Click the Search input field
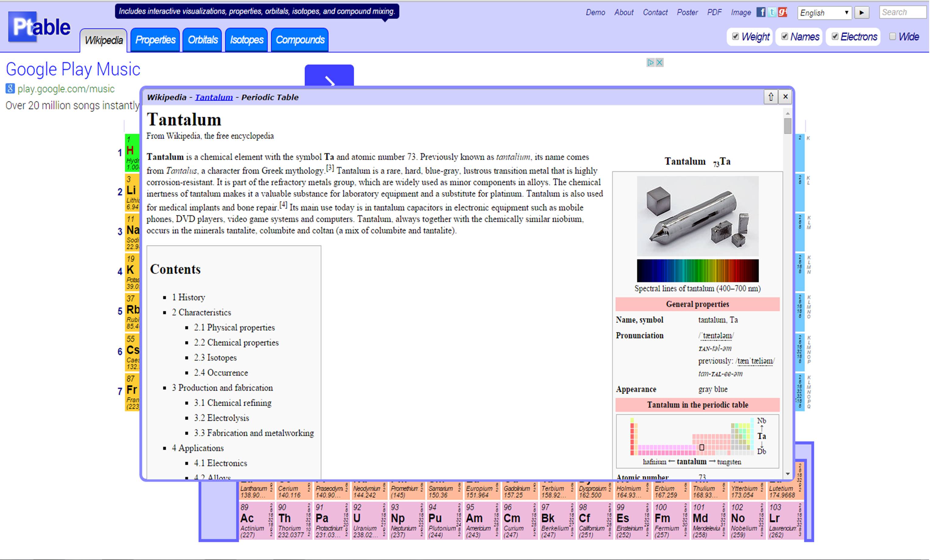The image size is (934, 560). pos(902,12)
